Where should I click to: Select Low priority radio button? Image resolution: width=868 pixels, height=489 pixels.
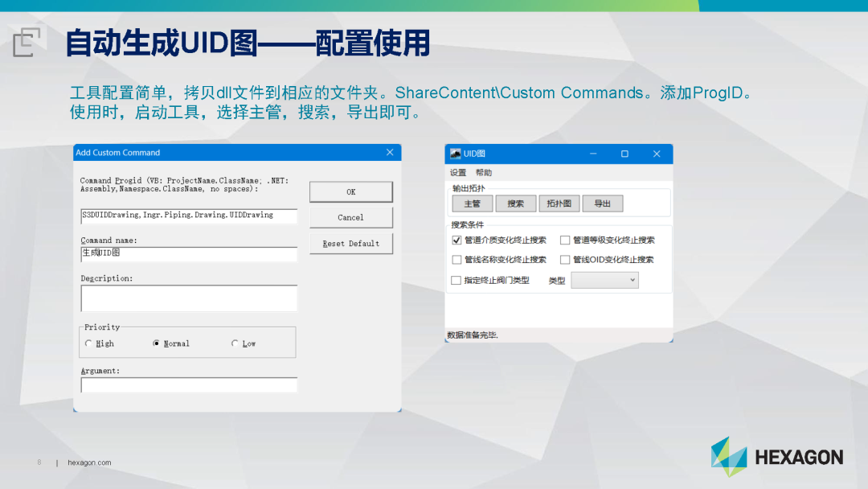click(x=235, y=343)
